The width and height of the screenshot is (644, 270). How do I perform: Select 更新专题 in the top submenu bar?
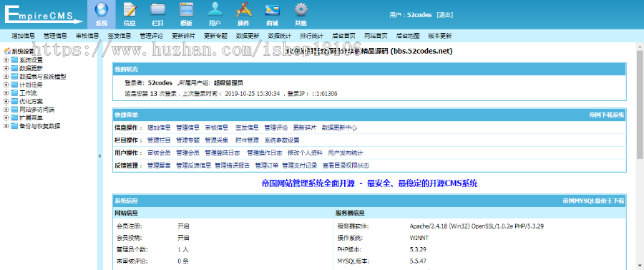(215, 36)
